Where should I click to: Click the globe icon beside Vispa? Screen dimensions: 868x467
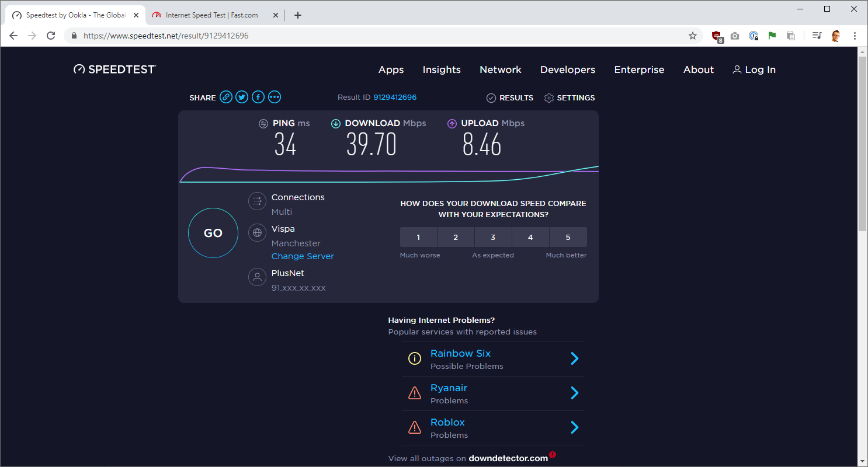pyautogui.click(x=257, y=233)
